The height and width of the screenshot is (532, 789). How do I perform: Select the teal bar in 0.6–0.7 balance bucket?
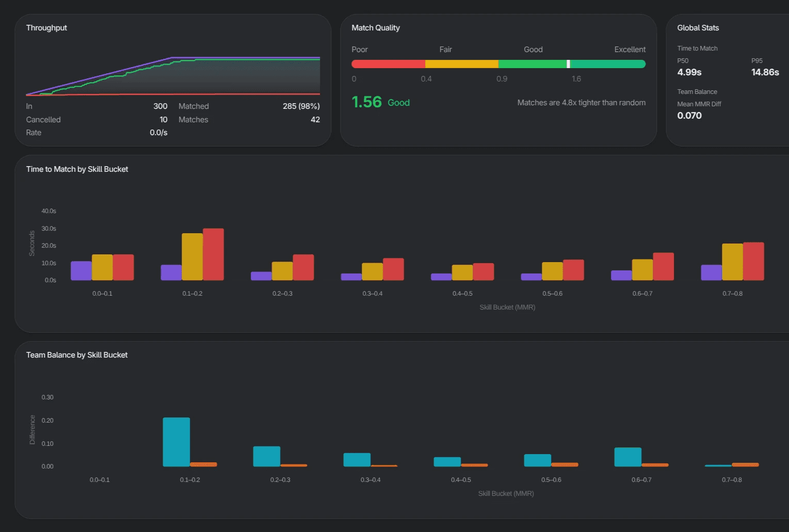[628, 457]
